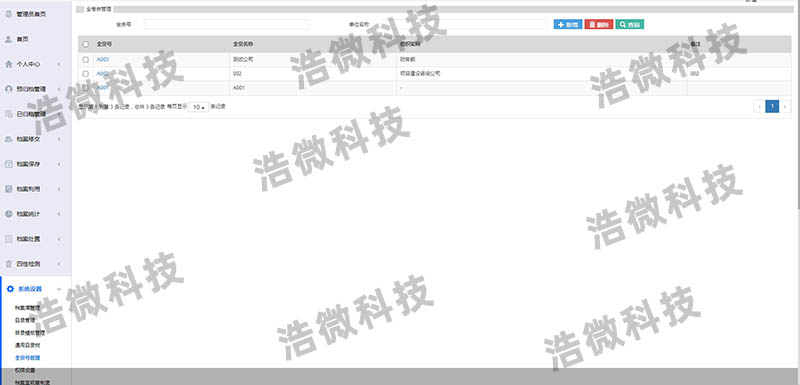Expand 档案处置 with its chevron
800x385 pixels.
tap(59, 239)
